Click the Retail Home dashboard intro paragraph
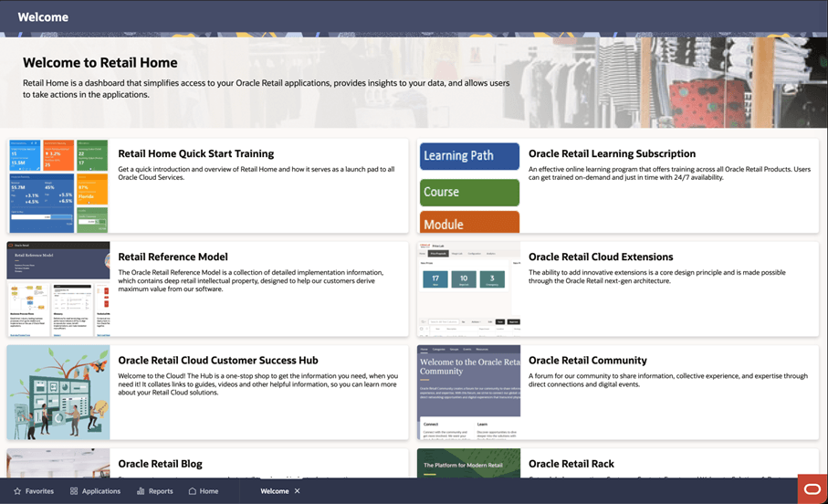Viewport: 828px width, 504px height. coord(267,89)
